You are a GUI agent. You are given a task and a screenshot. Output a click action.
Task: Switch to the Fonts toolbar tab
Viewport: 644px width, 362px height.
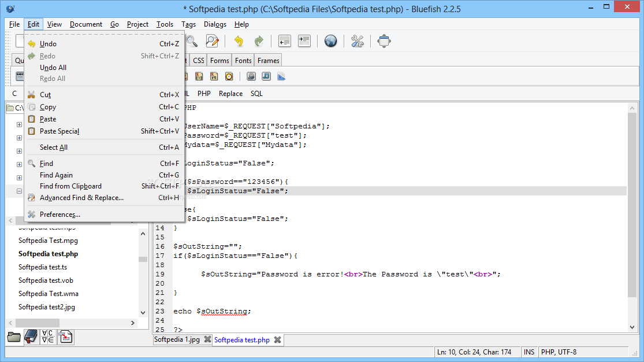(x=243, y=61)
